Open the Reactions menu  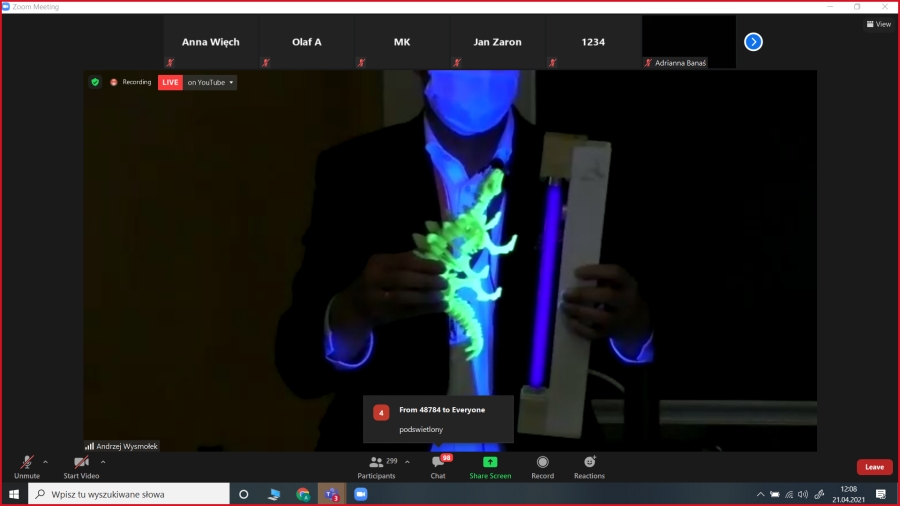589,465
